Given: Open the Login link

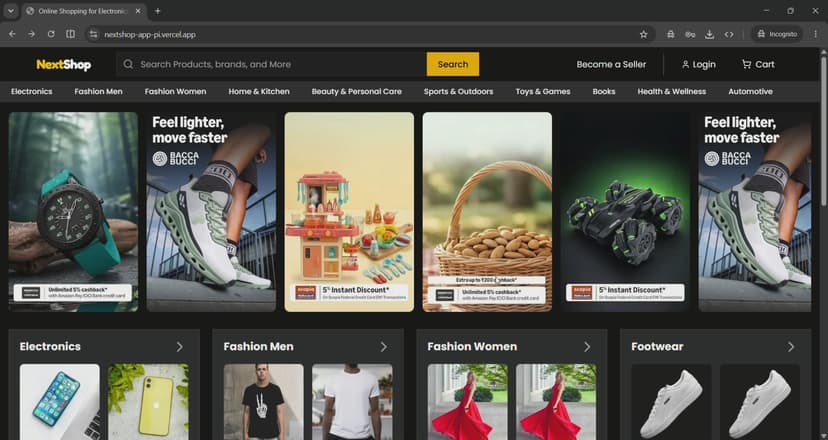Looking at the screenshot, I should pyautogui.click(x=698, y=64).
